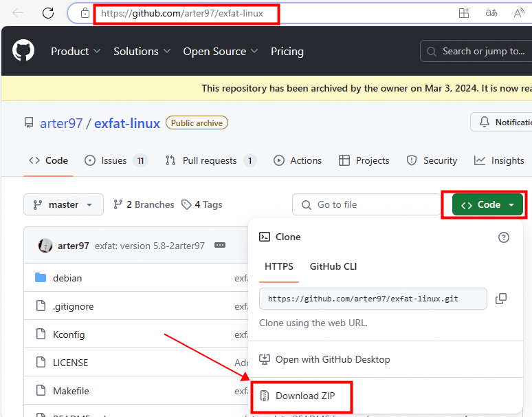Click the Notifications bell button
The width and height of the screenshot is (532, 417).
point(501,122)
